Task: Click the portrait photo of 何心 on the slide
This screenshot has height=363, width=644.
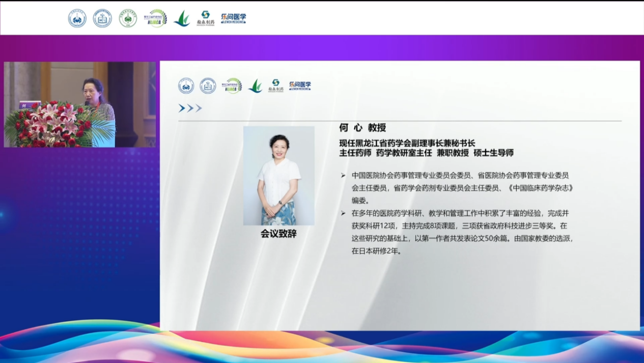Action: click(278, 176)
